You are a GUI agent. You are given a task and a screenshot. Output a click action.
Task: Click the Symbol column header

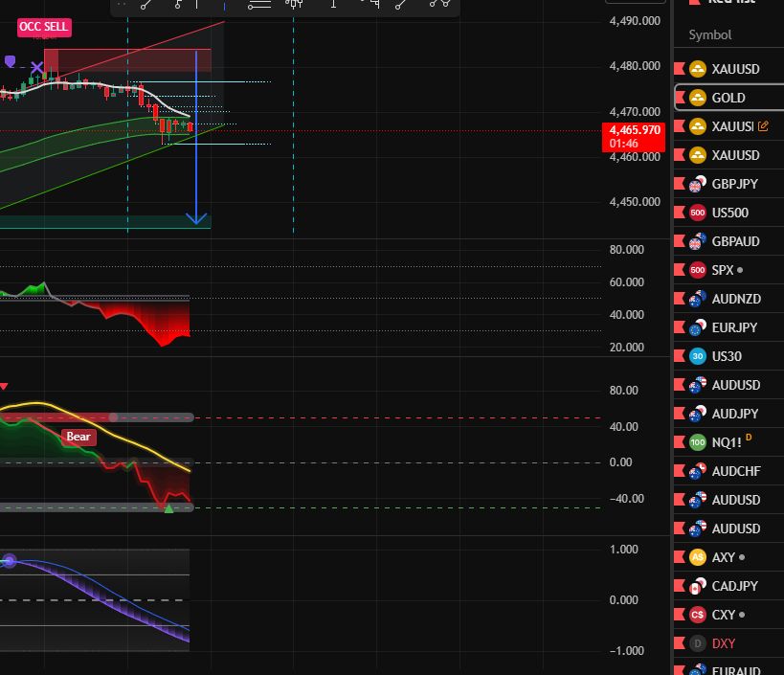pos(709,34)
